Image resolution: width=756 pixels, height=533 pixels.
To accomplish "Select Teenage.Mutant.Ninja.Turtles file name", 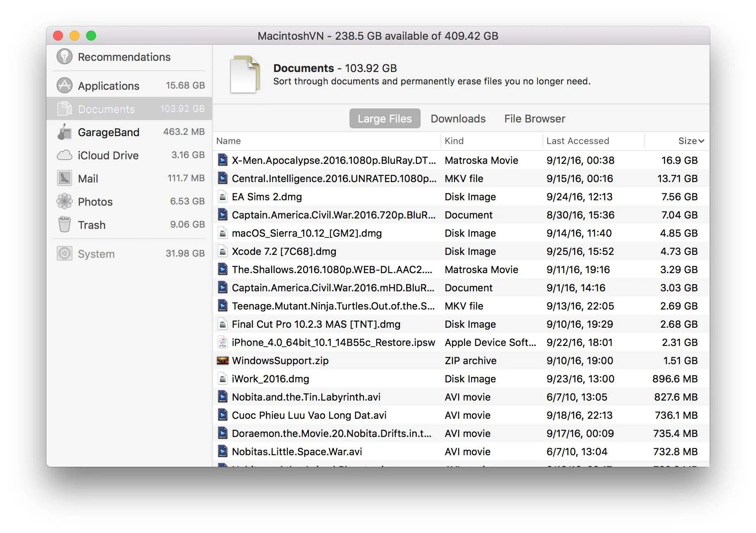I will 333,306.
